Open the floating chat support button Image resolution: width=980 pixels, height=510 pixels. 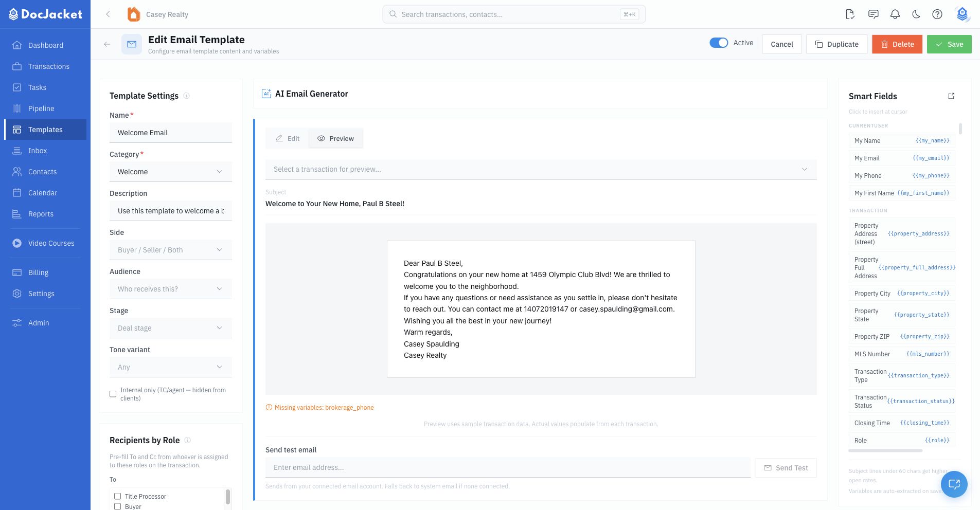954,484
